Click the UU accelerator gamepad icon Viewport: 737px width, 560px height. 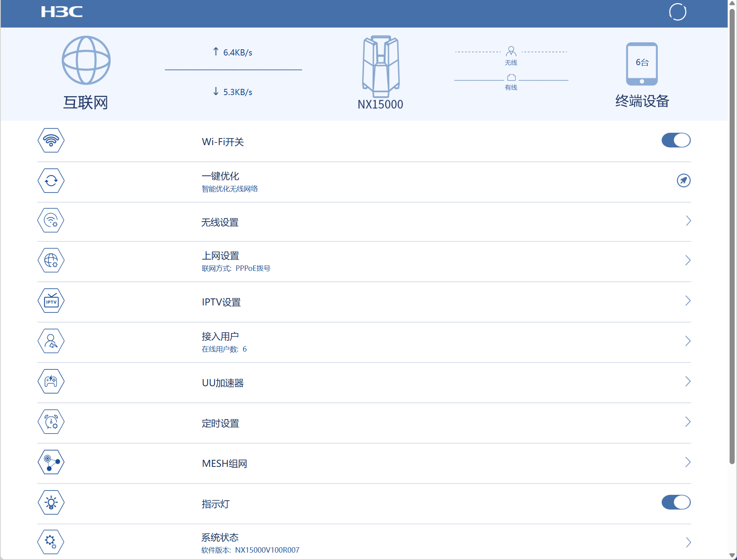pos(51,381)
